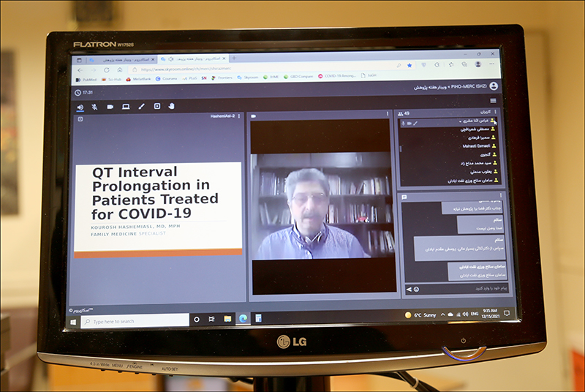This screenshot has width=585, height=392.
Task: Turn on the webcam camera icon
Action: [x=110, y=107]
